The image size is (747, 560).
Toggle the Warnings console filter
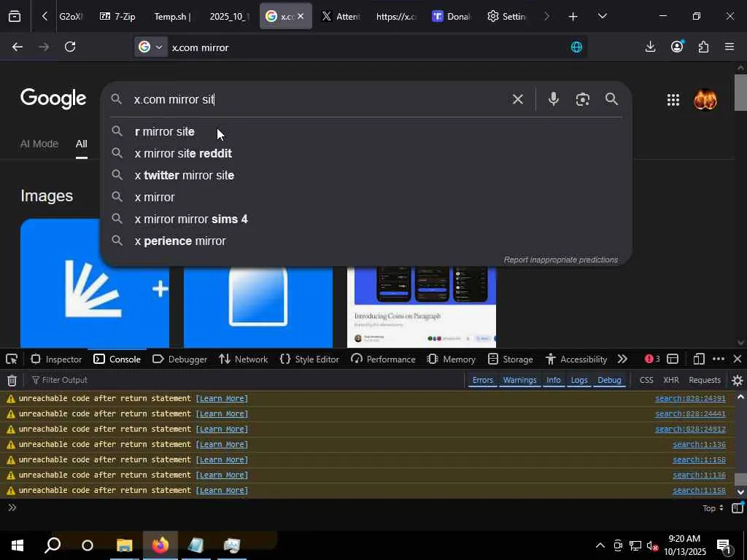(519, 380)
